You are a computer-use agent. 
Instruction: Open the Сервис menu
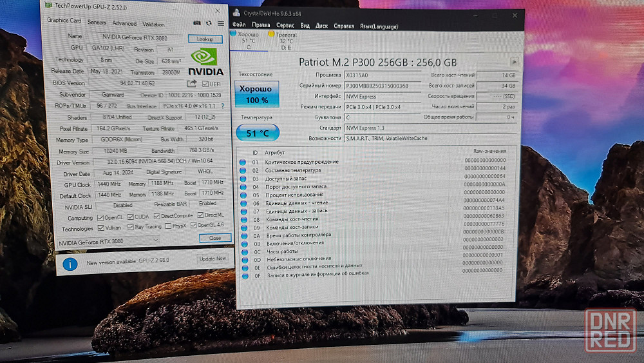(285, 26)
